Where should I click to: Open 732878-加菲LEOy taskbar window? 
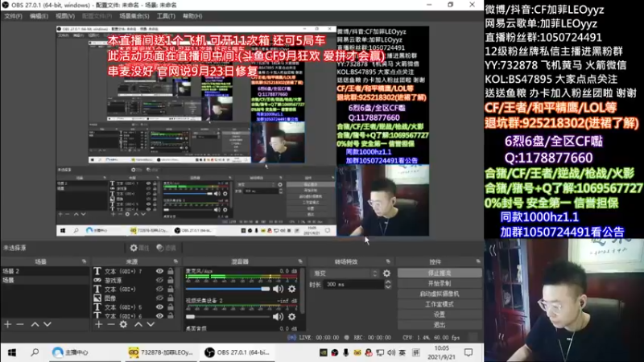coord(161,352)
